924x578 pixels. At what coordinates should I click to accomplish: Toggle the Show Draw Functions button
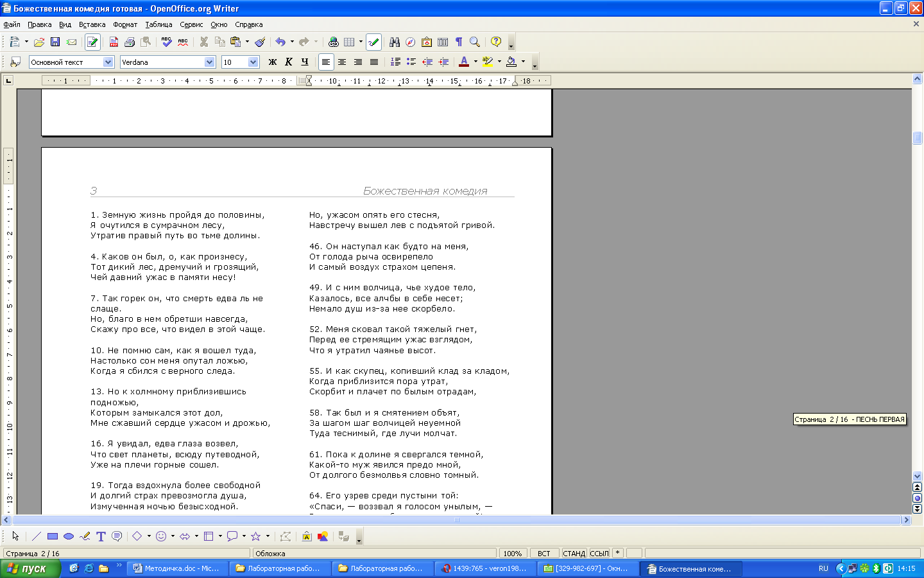pos(373,42)
